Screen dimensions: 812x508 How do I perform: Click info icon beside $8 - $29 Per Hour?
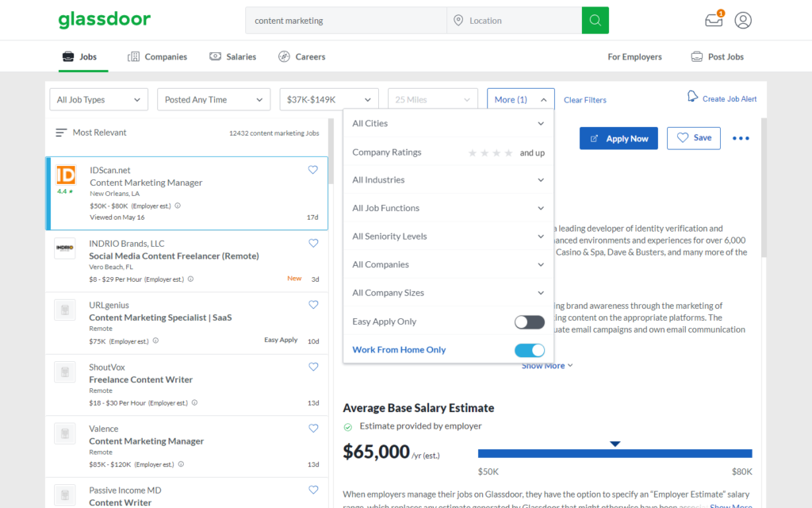pyautogui.click(x=190, y=279)
